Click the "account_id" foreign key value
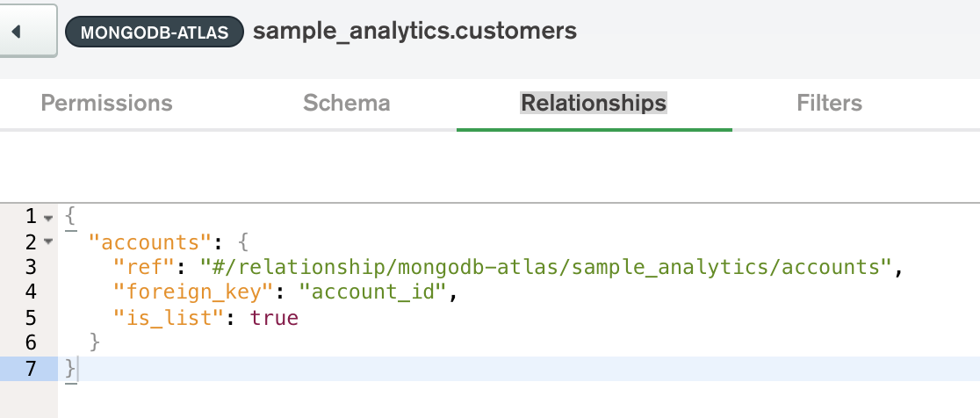This screenshot has height=418, width=980. (x=372, y=292)
